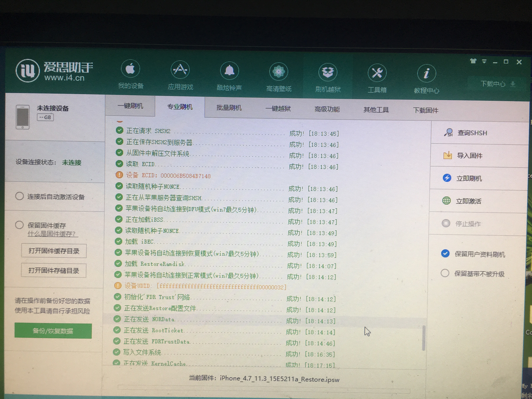Open 高清壁纸 flower icon
The width and height of the screenshot is (532, 399).
tap(279, 71)
